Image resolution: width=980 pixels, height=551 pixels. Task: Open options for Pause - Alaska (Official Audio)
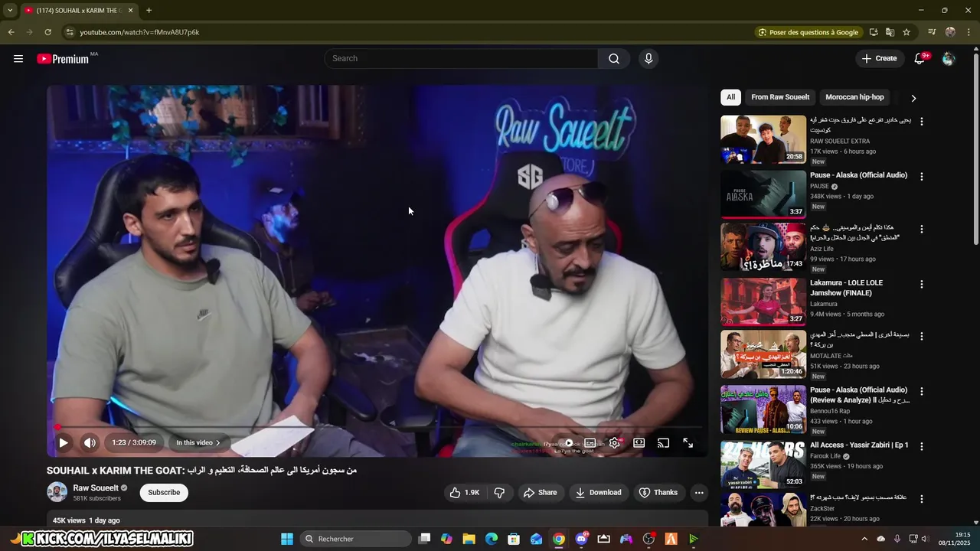[x=922, y=176]
